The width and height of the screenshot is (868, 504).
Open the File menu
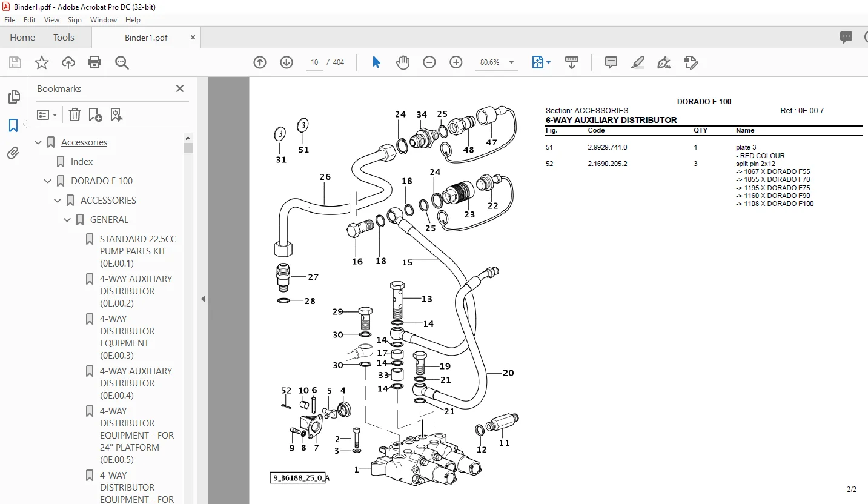pyautogui.click(x=10, y=20)
